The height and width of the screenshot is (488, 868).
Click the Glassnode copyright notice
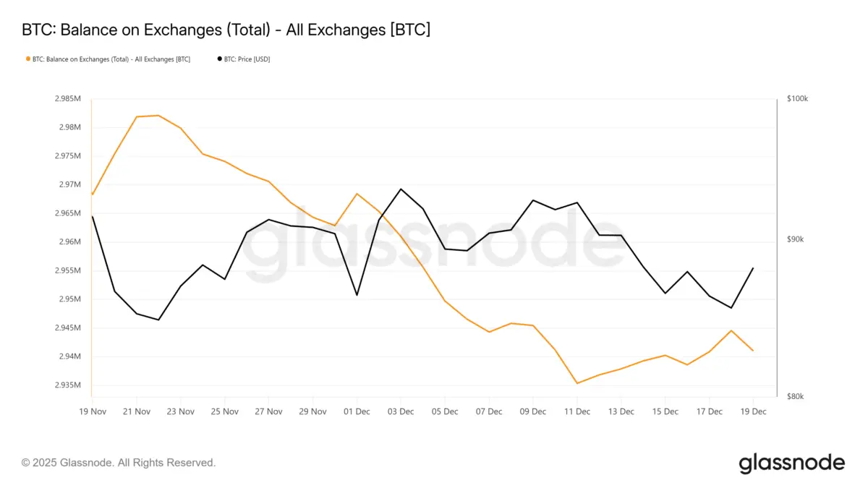pyautogui.click(x=119, y=463)
